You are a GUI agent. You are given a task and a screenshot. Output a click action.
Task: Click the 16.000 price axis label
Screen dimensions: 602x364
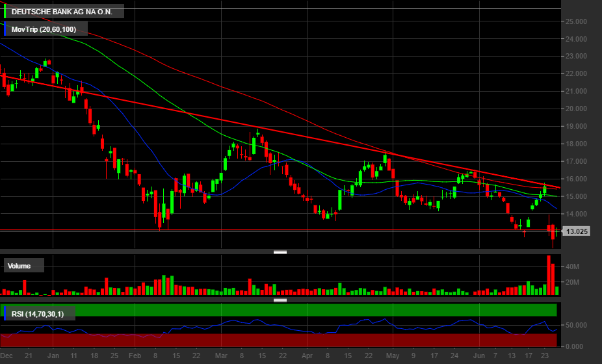(x=576, y=179)
